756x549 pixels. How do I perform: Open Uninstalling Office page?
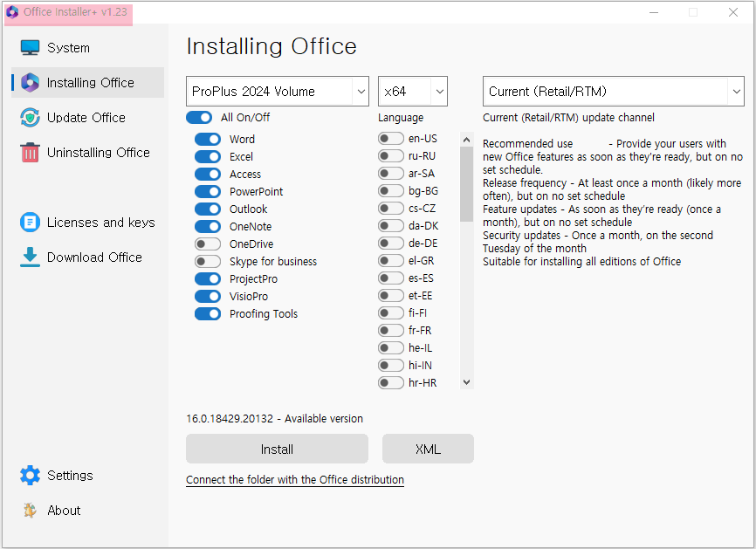tap(87, 153)
